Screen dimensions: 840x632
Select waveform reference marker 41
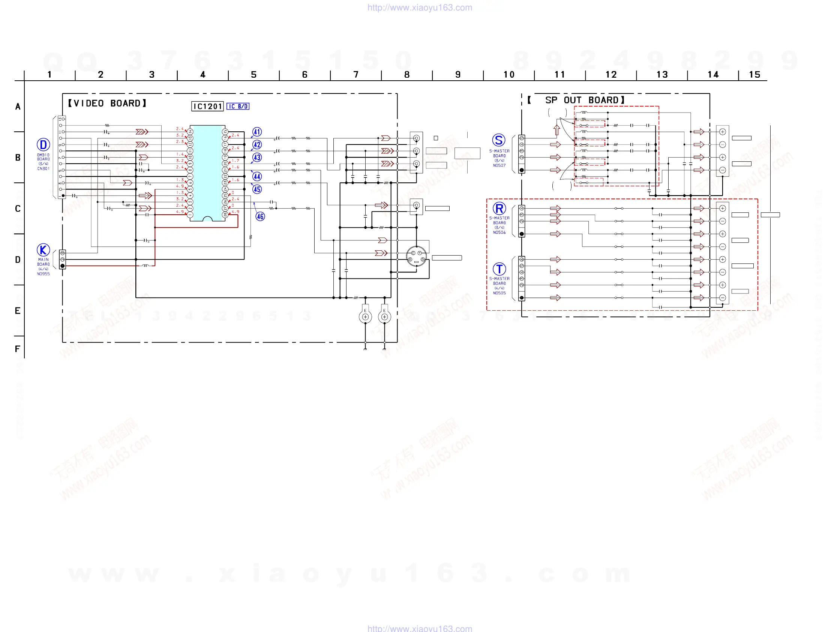pos(257,132)
